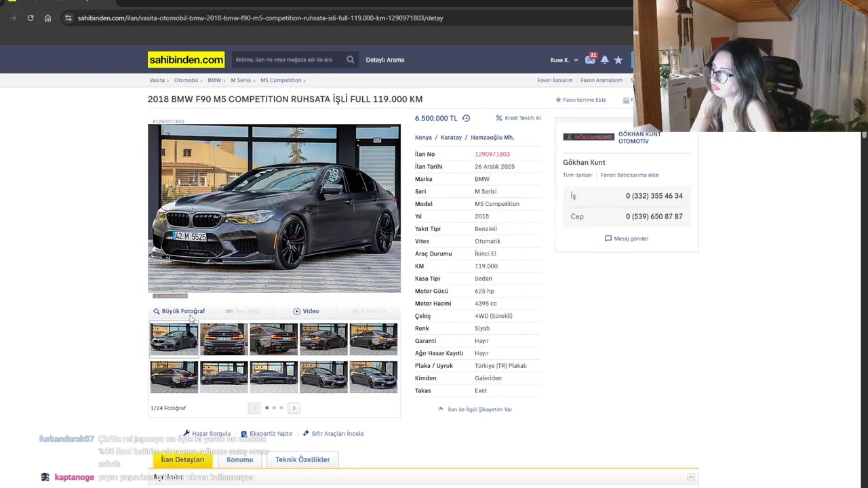Select the İlan Detayları tab
Image resolution: width=868 pixels, height=488 pixels.
(x=182, y=460)
